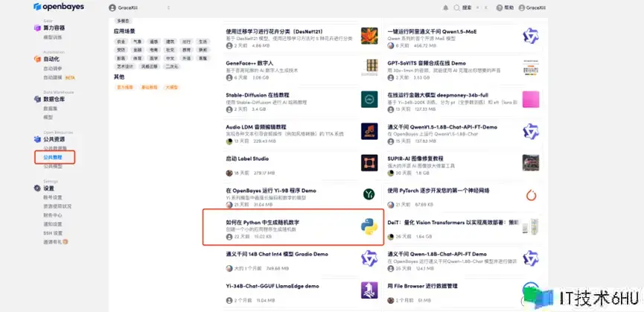The image size is (644, 312).
Task: Click the 数据仓库 sidebar icon
Action: coord(37,99)
